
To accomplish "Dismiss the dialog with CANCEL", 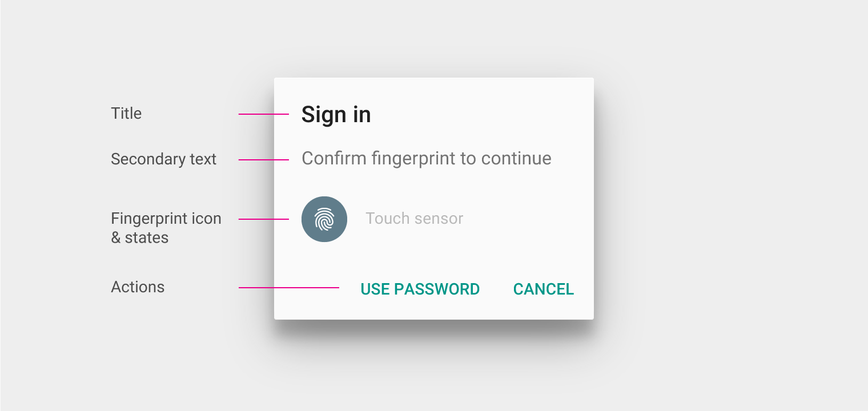I will (544, 289).
